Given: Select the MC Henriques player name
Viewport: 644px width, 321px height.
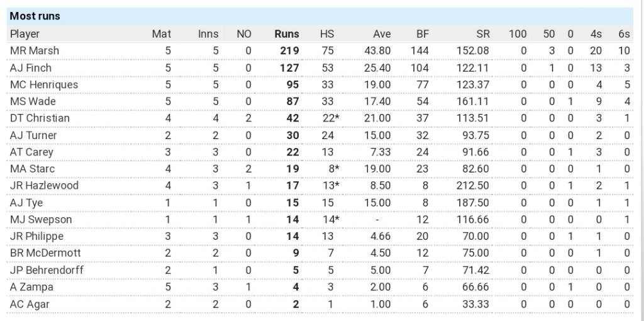Looking at the screenshot, I should point(44,84).
